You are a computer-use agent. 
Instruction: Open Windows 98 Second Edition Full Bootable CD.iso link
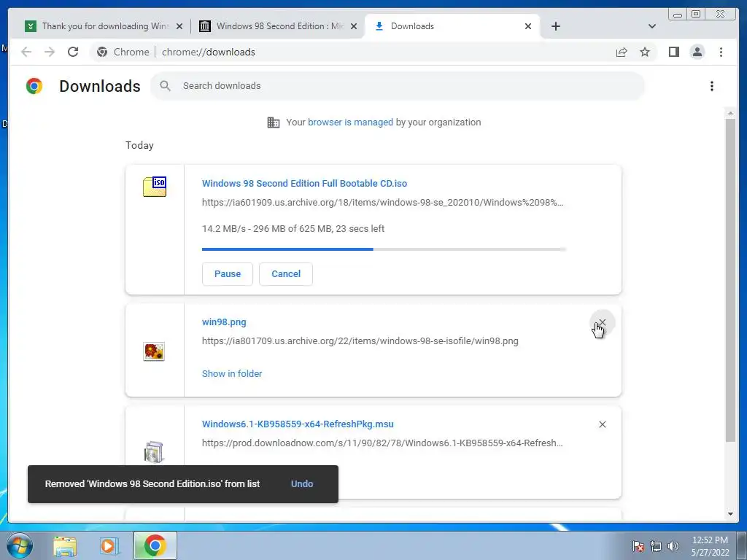[304, 183]
